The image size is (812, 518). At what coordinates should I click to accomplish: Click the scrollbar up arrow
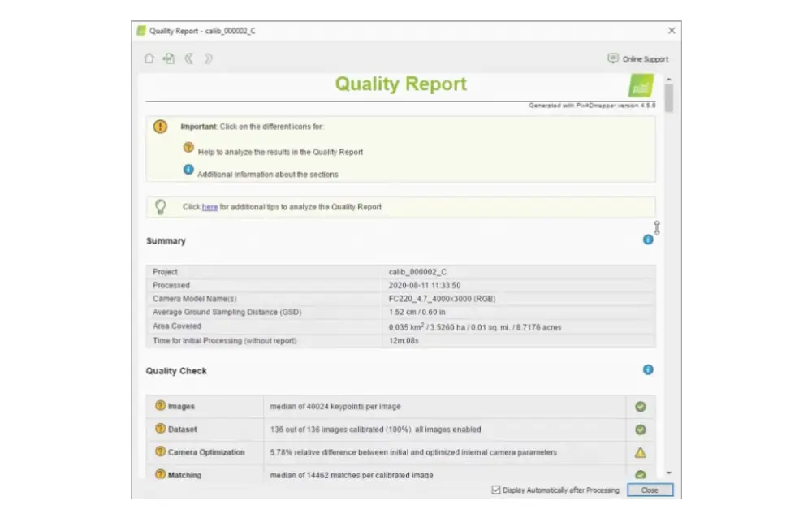[669, 80]
